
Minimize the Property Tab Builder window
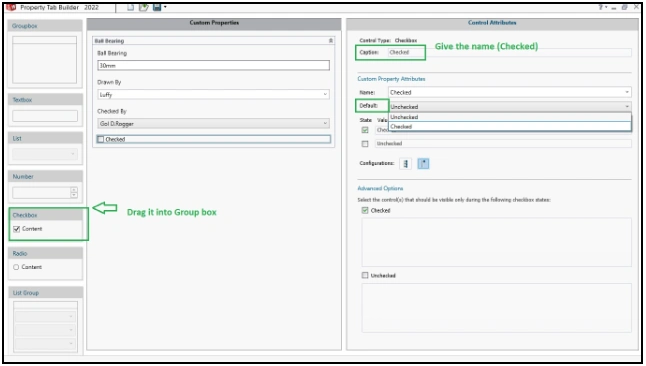point(613,7)
